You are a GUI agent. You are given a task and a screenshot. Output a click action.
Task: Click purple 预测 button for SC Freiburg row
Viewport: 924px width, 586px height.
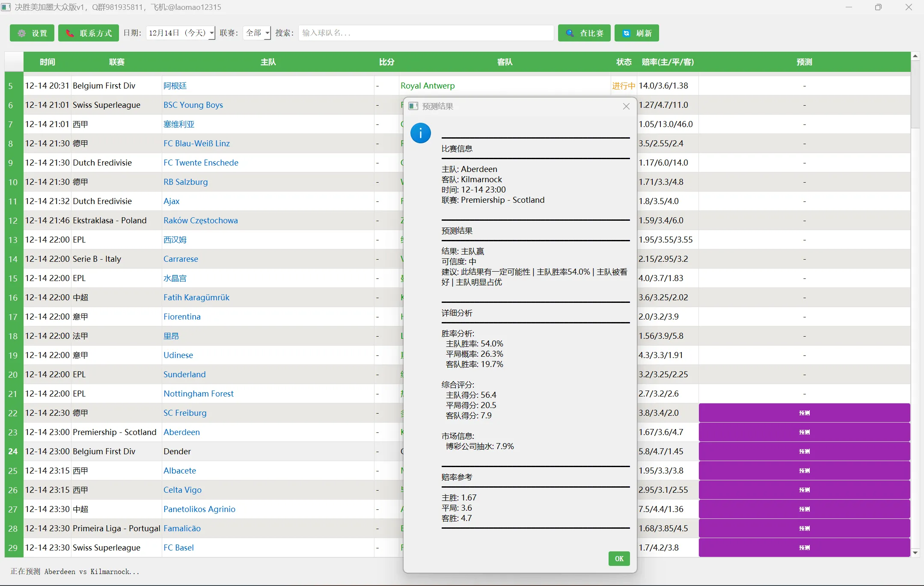tap(804, 413)
